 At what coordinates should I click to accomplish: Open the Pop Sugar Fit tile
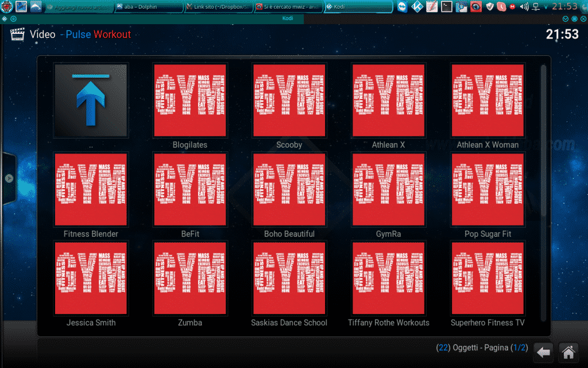(x=488, y=189)
